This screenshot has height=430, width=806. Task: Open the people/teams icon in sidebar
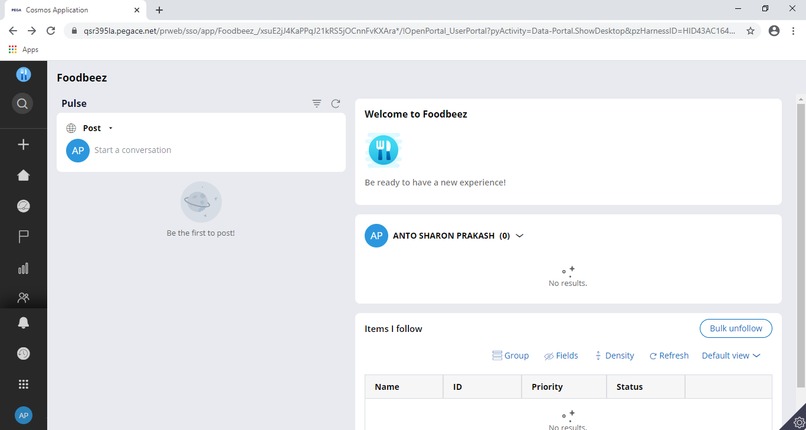23,297
